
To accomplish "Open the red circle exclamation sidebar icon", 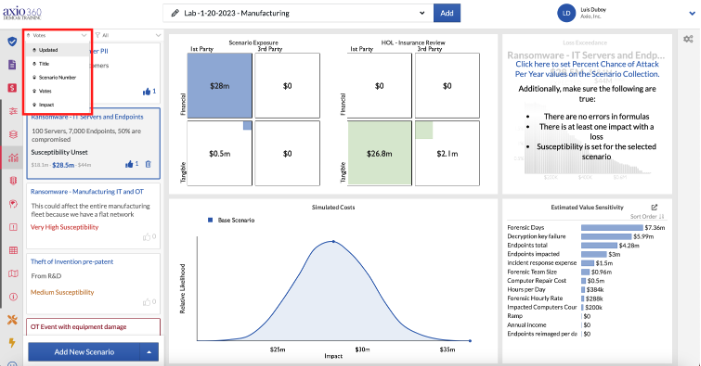I will (13, 297).
